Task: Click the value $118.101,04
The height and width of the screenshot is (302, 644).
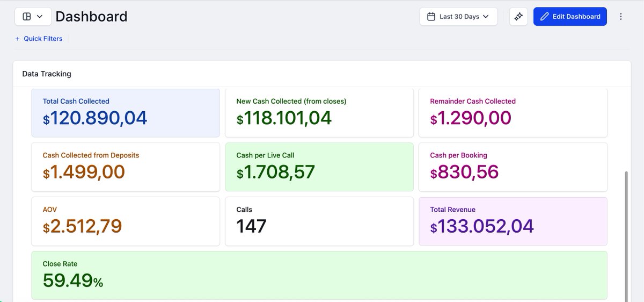Action: coord(284,118)
